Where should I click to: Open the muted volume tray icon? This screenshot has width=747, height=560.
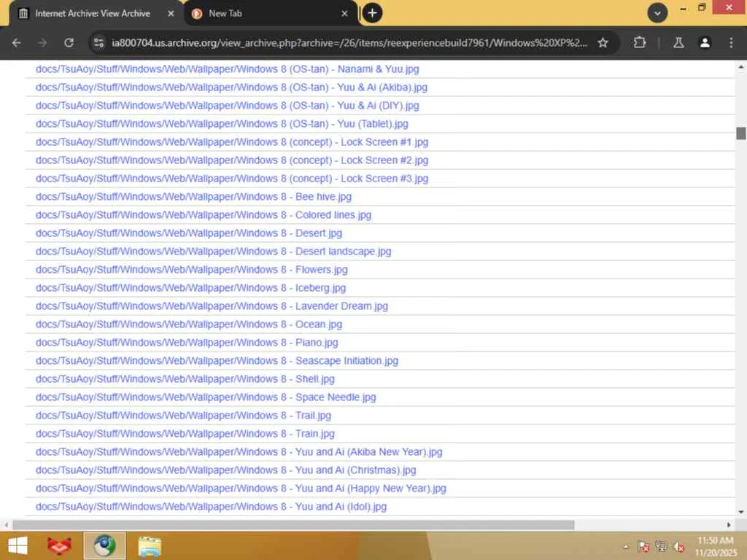click(679, 547)
